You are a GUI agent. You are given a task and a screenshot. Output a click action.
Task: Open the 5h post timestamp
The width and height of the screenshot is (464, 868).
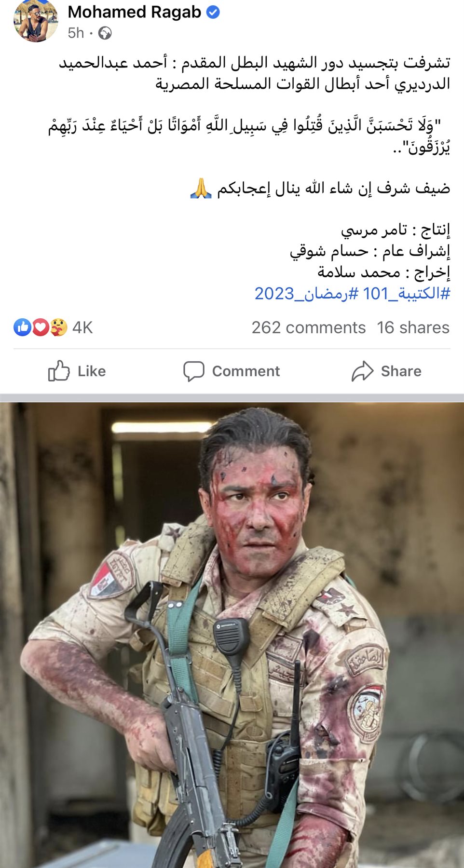(76, 33)
